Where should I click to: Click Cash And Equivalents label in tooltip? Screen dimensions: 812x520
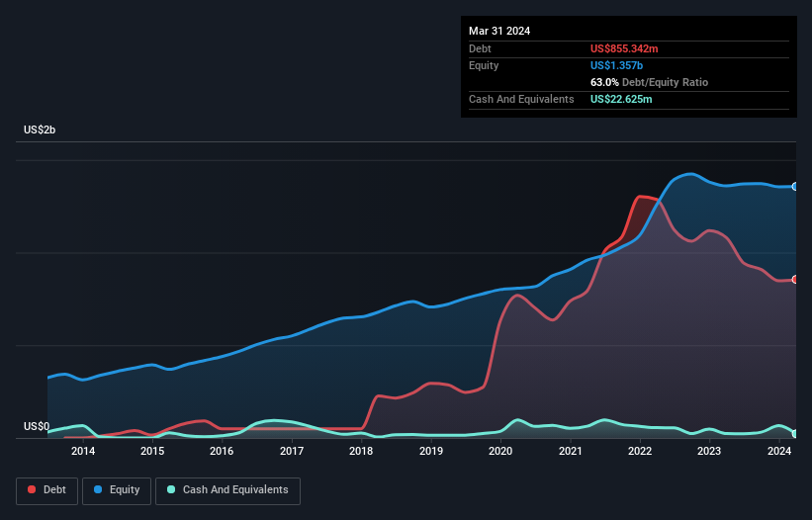coord(521,99)
